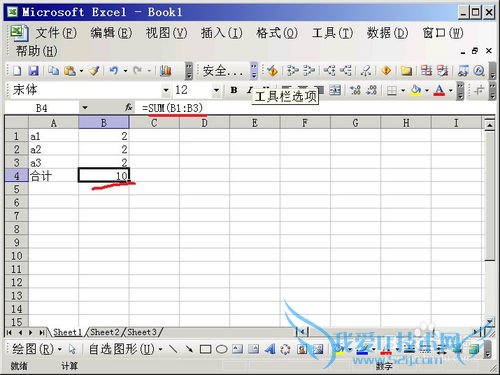Image resolution: width=500 pixels, height=375 pixels.
Task: Open the font size dropdown
Action: 216,90
